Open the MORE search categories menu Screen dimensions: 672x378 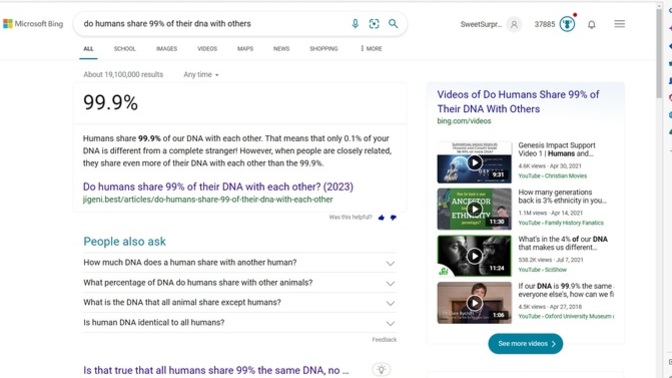coord(371,49)
